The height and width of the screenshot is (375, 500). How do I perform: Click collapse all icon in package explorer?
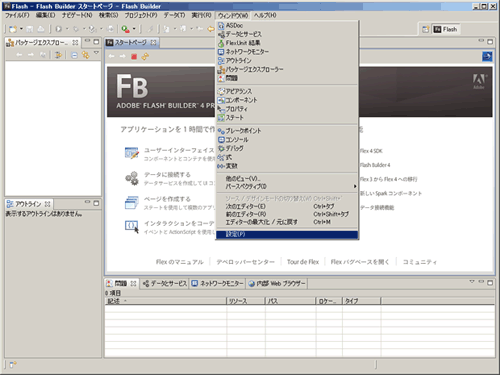[x=74, y=55]
